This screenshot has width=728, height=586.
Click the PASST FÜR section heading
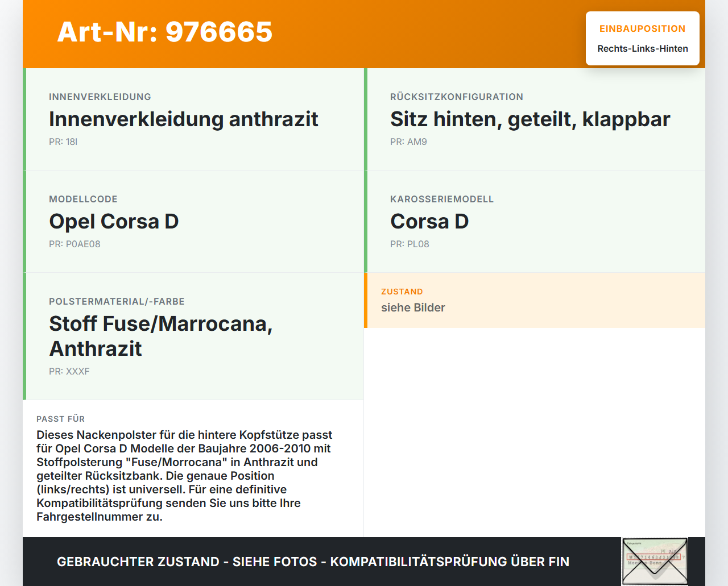point(61,419)
